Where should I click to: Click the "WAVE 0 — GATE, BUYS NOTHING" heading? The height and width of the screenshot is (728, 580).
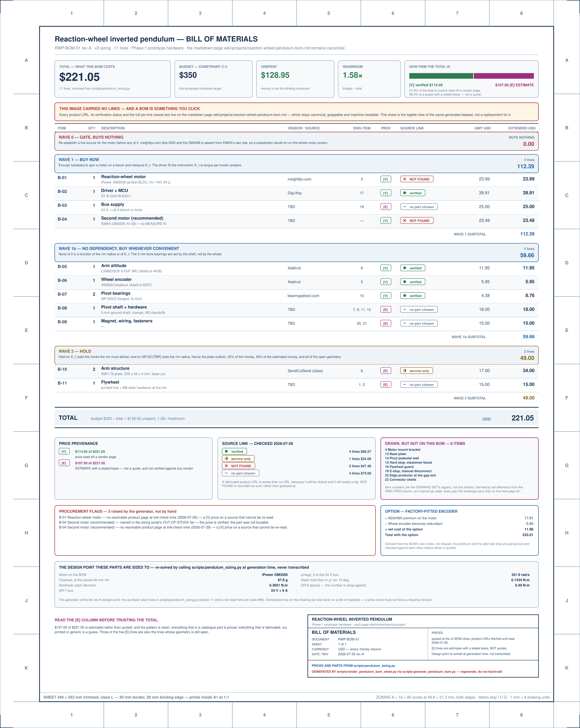click(91, 137)
